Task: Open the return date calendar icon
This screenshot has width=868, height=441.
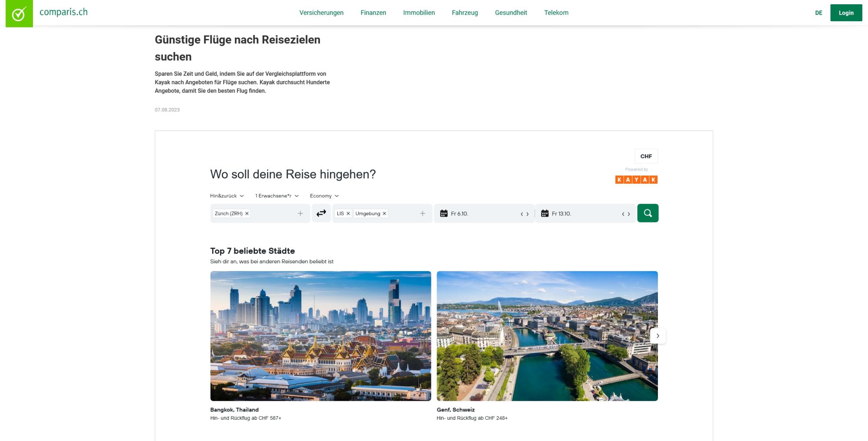Action: click(x=545, y=213)
